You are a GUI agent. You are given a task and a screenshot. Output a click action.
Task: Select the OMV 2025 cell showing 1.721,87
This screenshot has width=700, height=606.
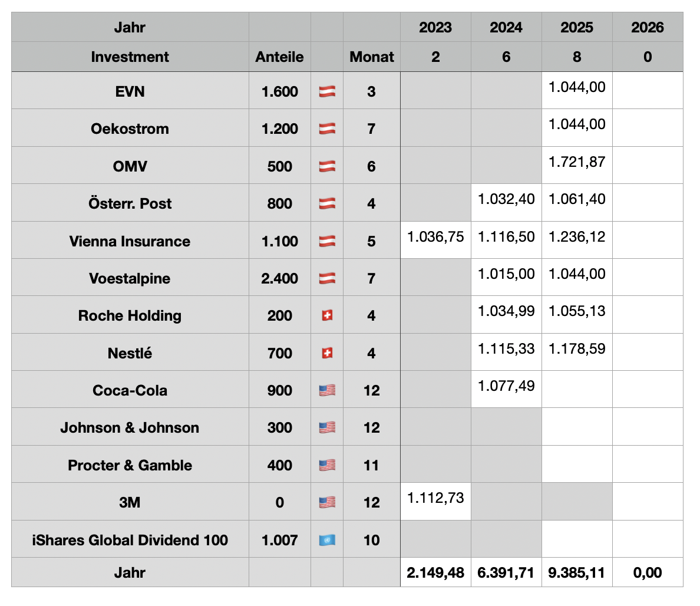[x=577, y=162]
